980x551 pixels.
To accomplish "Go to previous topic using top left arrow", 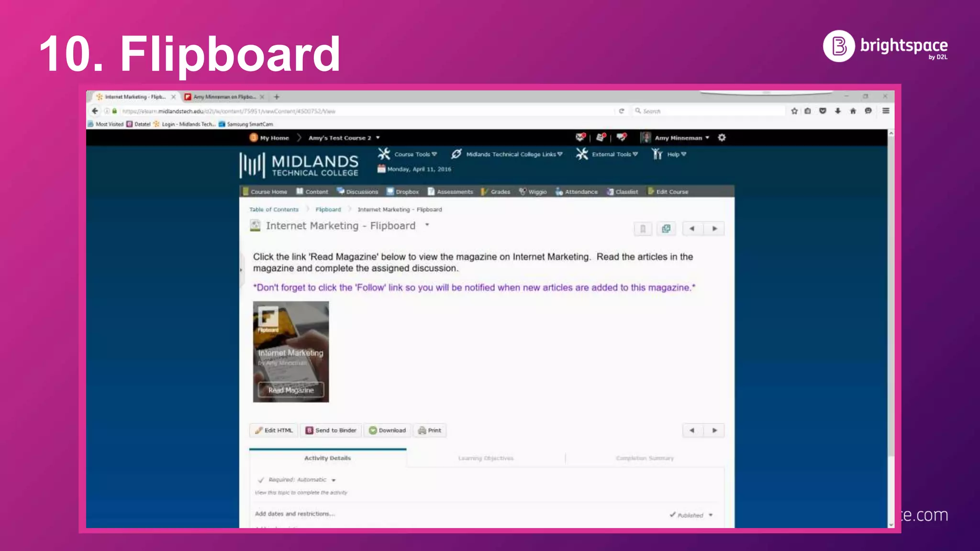I will click(x=692, y=229).
